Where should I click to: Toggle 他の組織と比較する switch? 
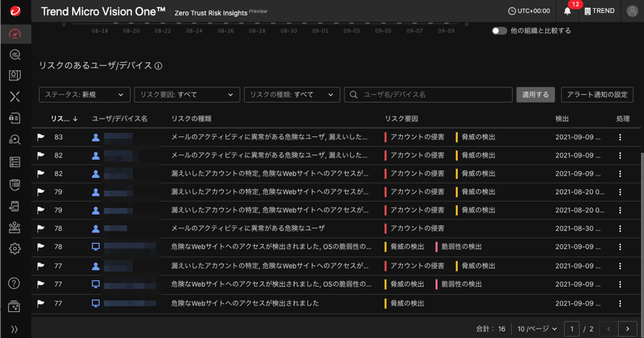[499, 31]
